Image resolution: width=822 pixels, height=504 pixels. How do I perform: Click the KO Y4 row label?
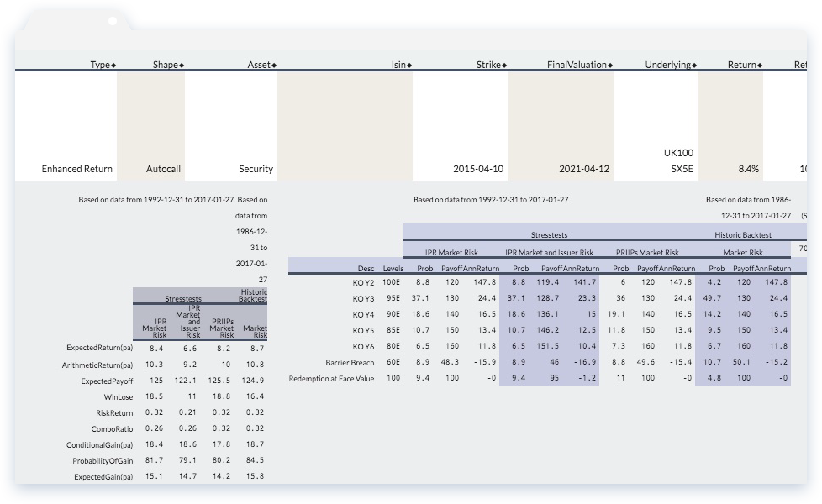click(x=363, y=314)
